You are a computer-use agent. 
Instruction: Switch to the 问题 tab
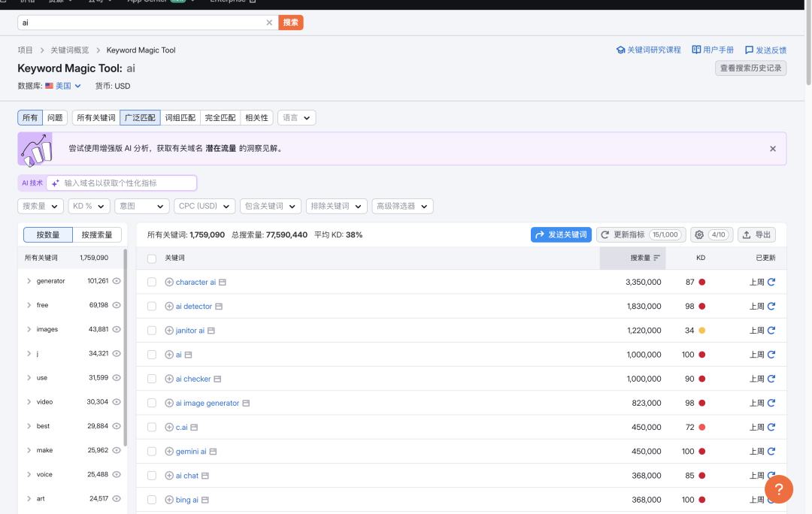click(55, 118)
